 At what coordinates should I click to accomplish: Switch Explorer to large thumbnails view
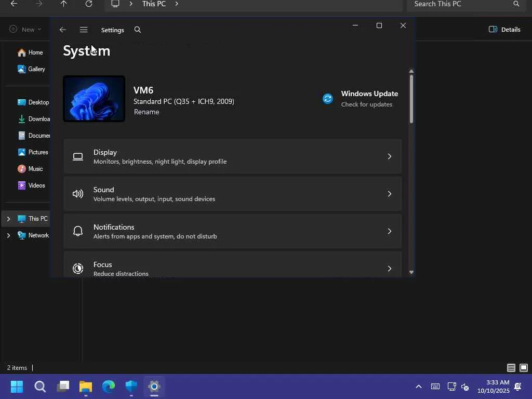click(x=524, y=368)
